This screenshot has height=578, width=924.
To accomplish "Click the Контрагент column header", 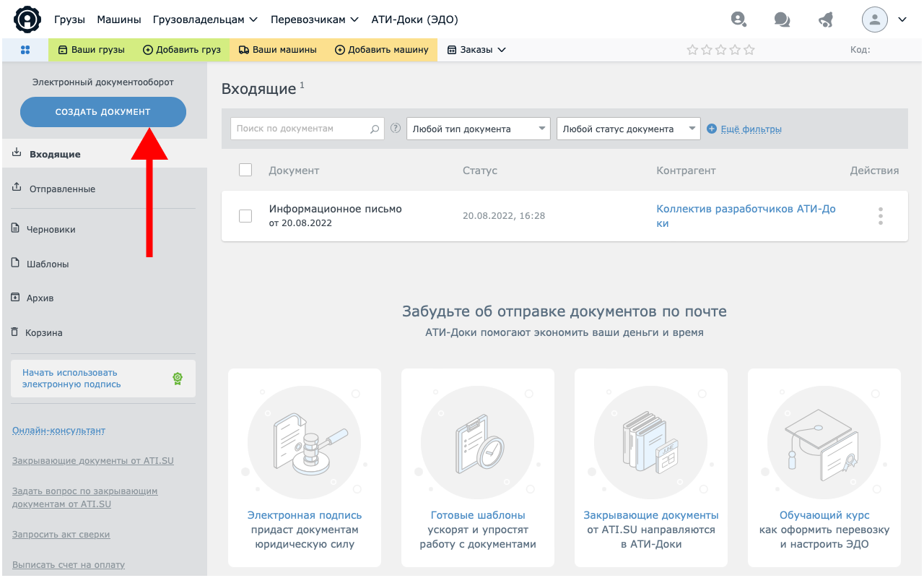I will coord(686,171).
